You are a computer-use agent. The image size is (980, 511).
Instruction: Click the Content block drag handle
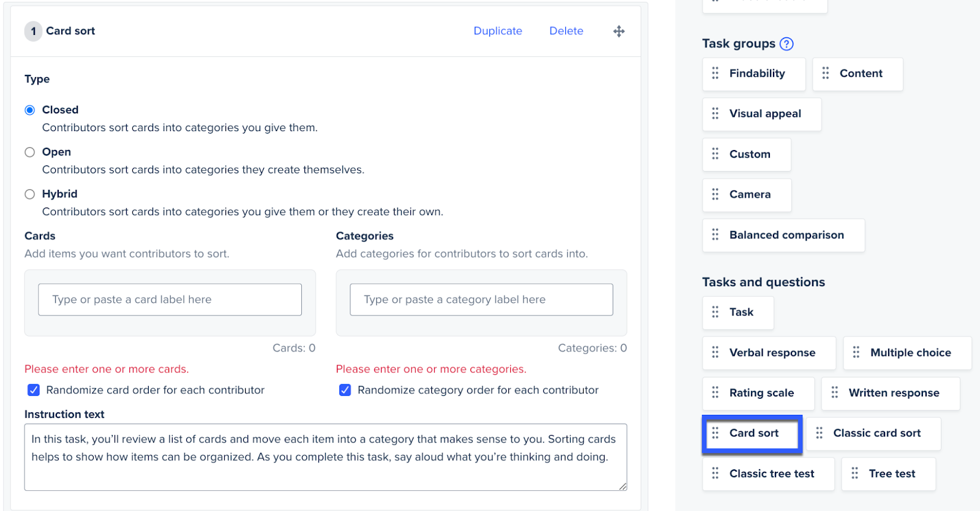tap(825, 74)
